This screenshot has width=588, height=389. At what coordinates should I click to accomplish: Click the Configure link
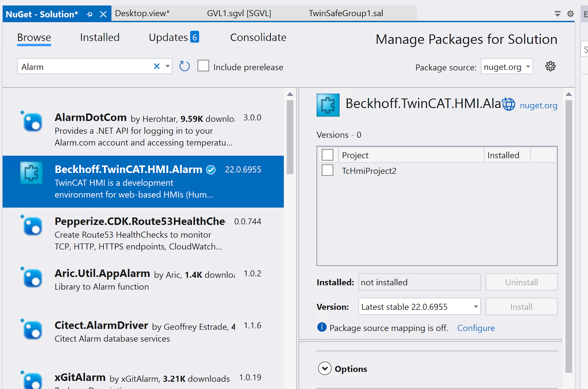[x=476, y=328]
